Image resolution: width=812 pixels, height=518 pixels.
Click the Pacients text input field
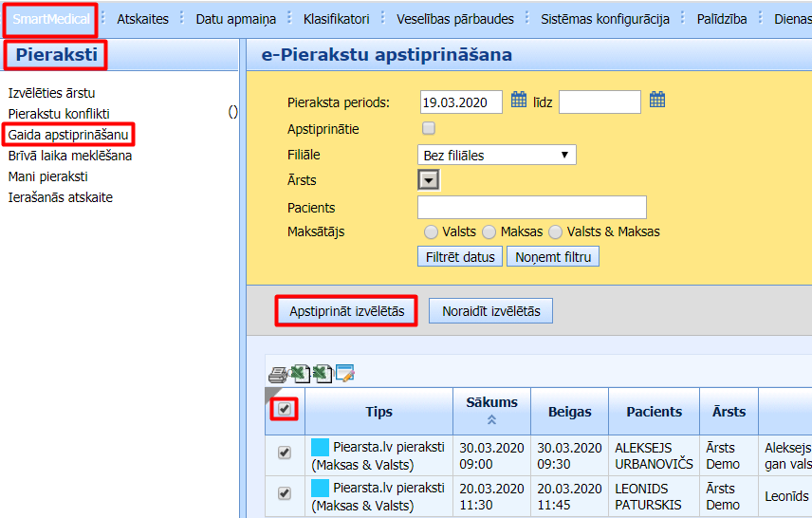531,207
